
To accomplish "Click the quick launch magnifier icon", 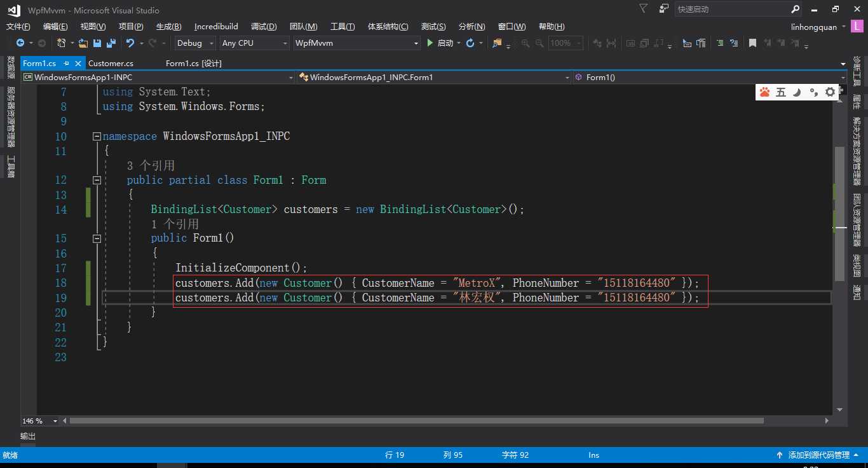I will click(x=795, y=10).
